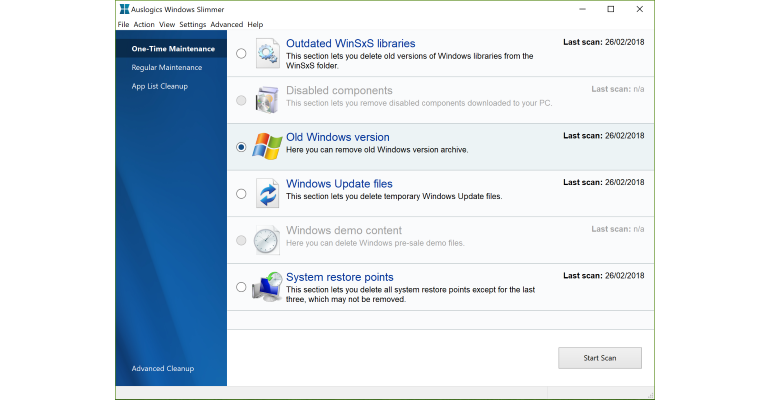Viewport: 770px width, 400px height.
Task: Select the Outdated WinSxS libraries radio button
Action: [x=241, y=53]
